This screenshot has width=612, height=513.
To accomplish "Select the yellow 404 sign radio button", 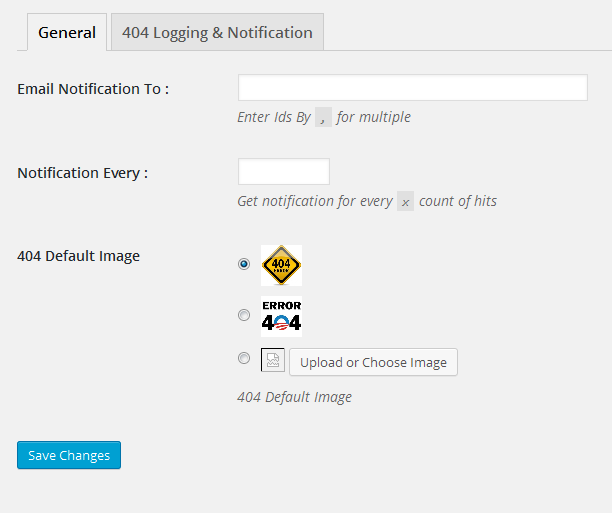I will 244,264.
